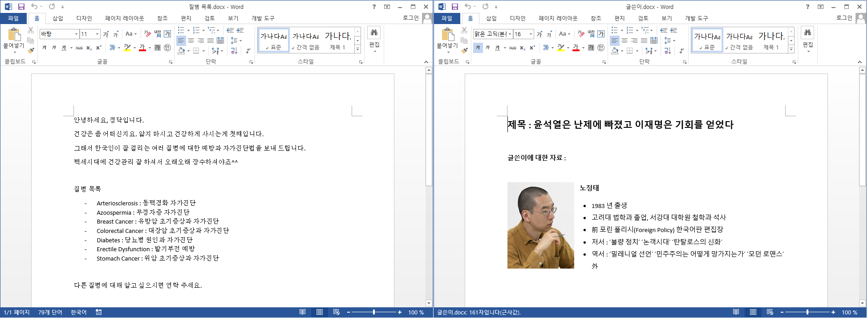
Task: Expand numbering options in left window
Action: tap(203, 30)
